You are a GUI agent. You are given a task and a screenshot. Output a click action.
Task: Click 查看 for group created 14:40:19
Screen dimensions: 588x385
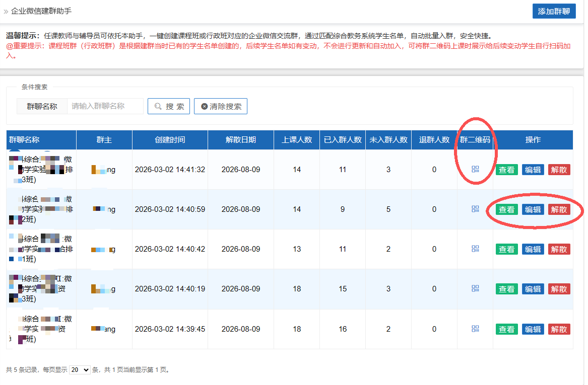tap(506, 289)
